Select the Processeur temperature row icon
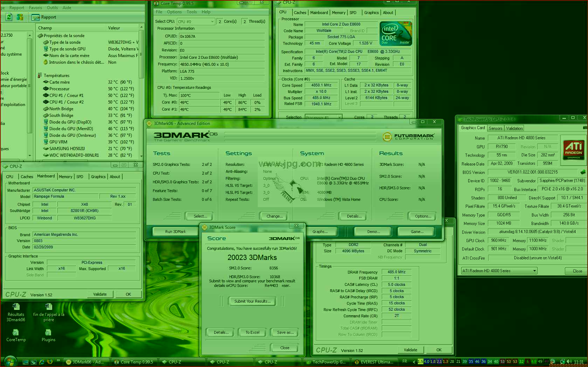 tap(46, 89)
